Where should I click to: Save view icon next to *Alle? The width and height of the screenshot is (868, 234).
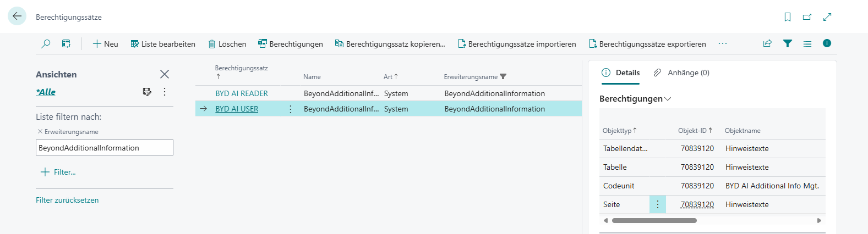pyautogui.click(x=147, y=92)
